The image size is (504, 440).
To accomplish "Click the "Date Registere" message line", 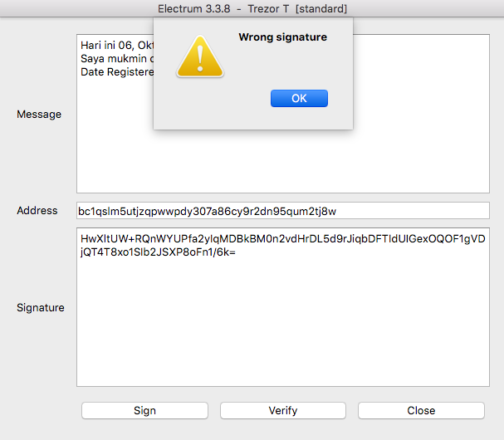I will pos(117,72).
